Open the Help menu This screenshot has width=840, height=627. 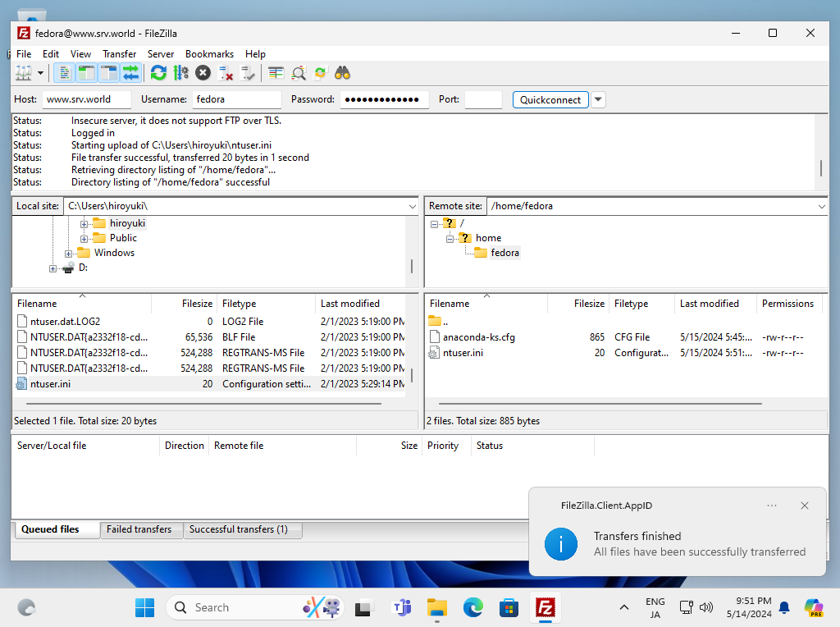(x=256, y=54)
